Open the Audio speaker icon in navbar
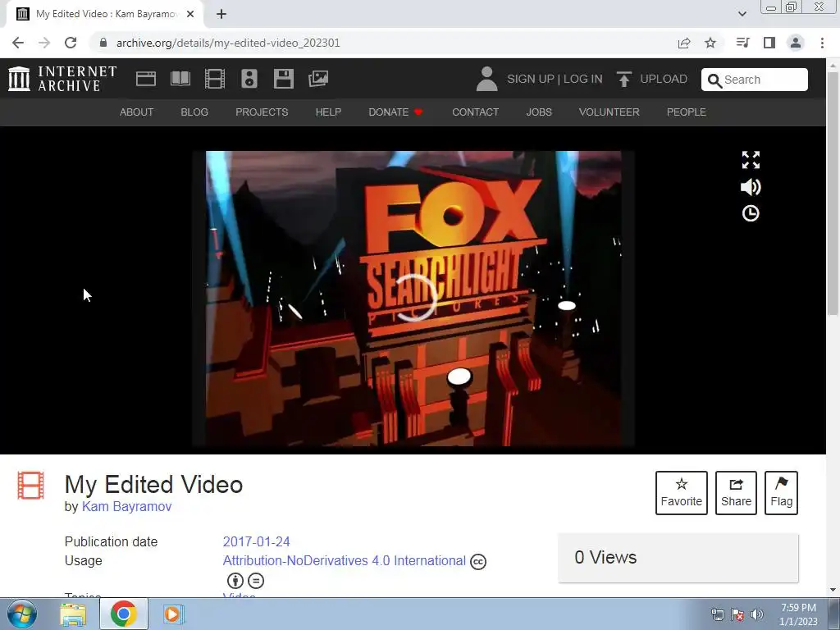Screen dimensions: 840x630 pos(249,79)
